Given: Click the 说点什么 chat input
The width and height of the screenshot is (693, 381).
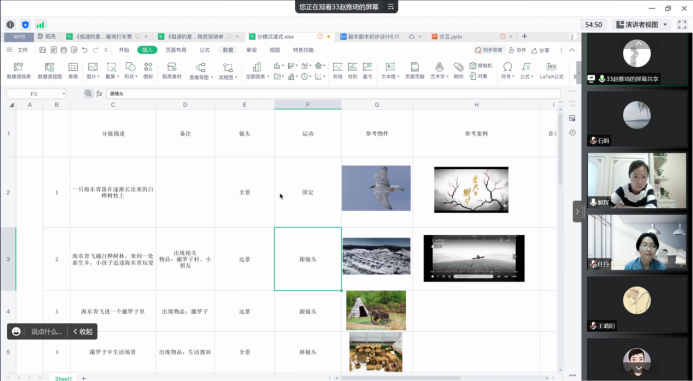Looking at the screenshot, I should [46, 331].
